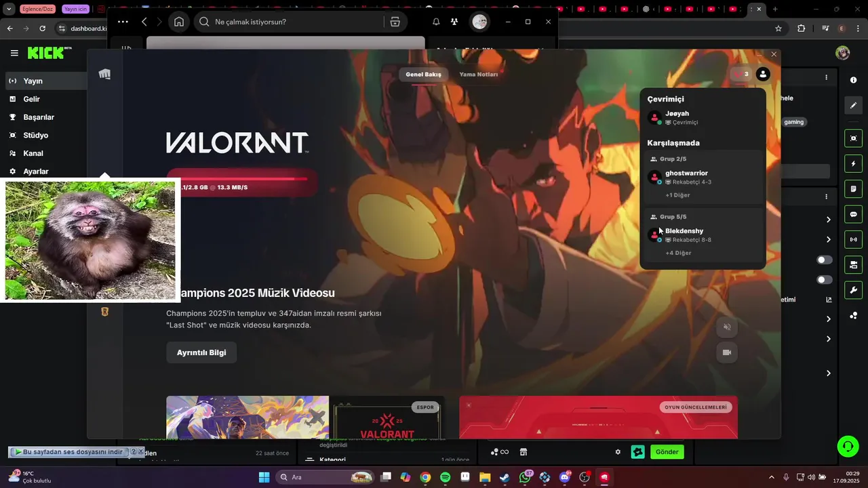The width and height of the screenshot is (868, 488).
Task: Open the colorful news card thumbnail
Action: [x=248, y=418]
